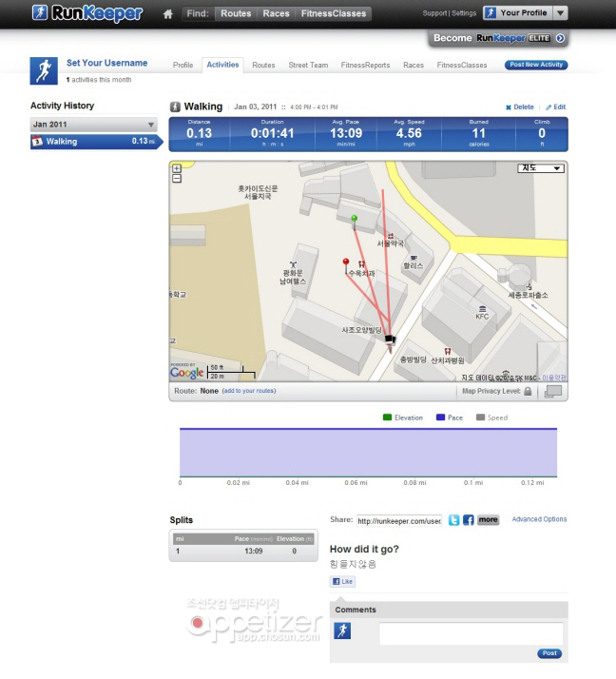616x679 pixels.
Task: Click the Duration 0:01:41 stat
Action: point(272,133)
